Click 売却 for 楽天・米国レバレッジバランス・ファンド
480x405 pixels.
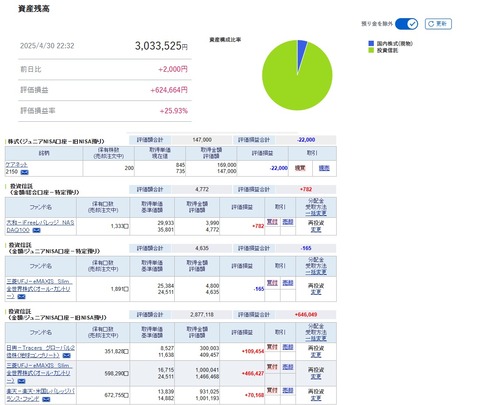[x=288, y=390]
